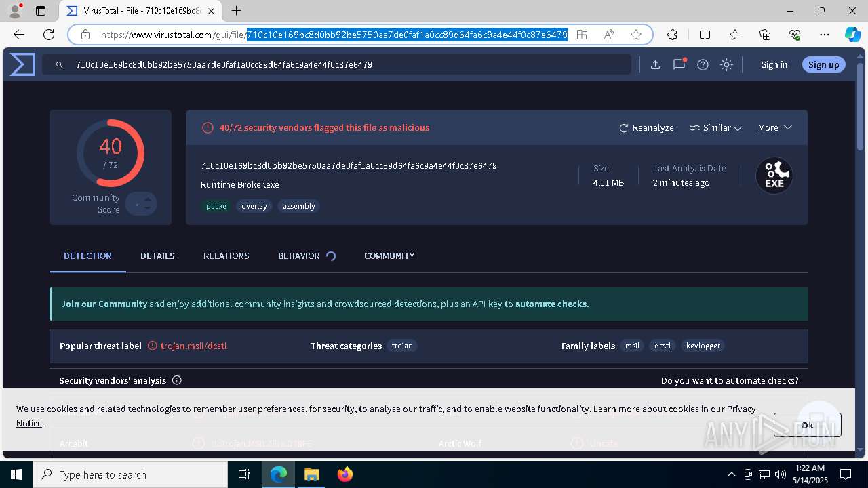Open a new browser tab
Image resolution: width=868 pixels, height=488 pixels.
tap(236, 11)
